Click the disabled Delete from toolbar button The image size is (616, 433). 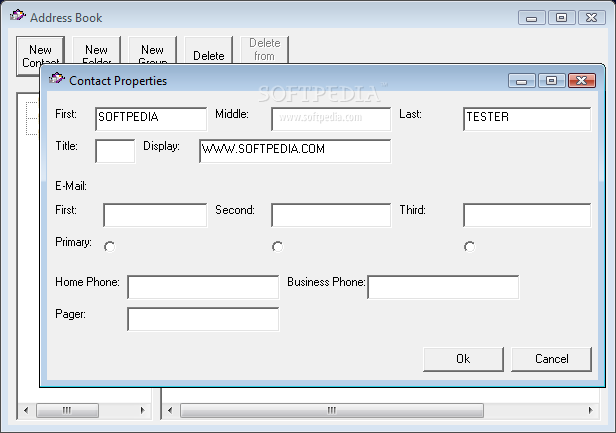pos(264,50)
